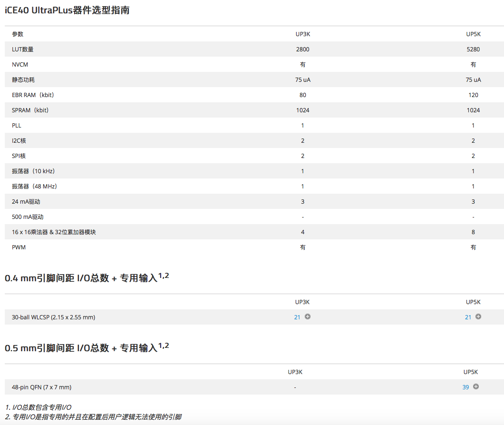
Task: Click the UP5K header in 0.5 mm table
Action: pyautogui.click(x=471, y=372)
